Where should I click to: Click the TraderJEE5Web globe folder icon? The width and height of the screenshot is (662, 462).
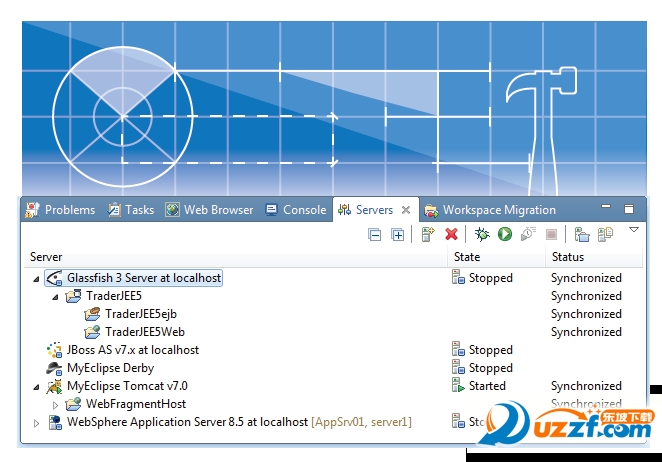92,332
